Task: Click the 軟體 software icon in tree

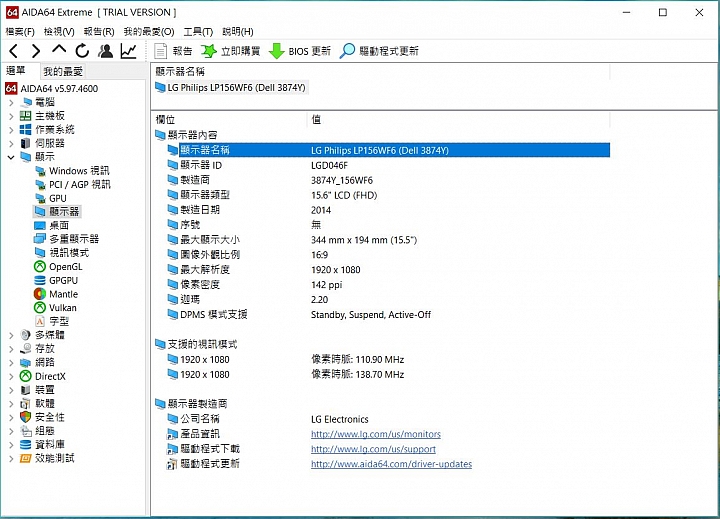Action: pyautogui.click(x=26, y=404)
